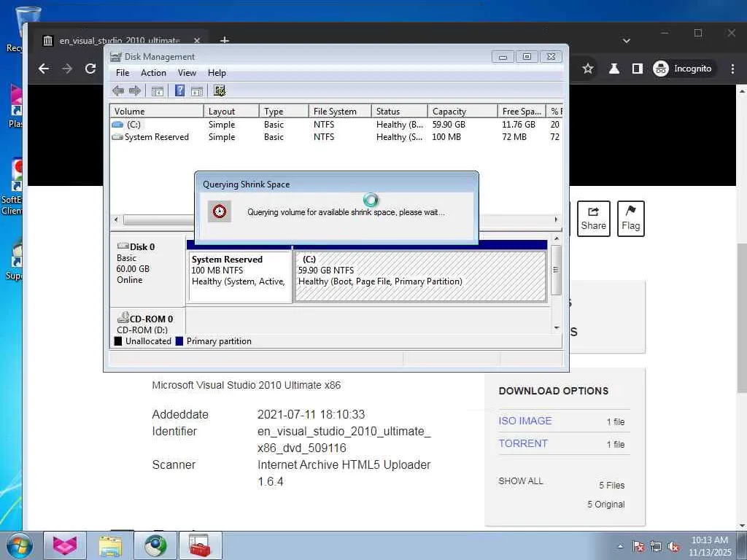Screen dimensions: 747x560
Task: Sort by the Layout column header
Action: point(231,111)
